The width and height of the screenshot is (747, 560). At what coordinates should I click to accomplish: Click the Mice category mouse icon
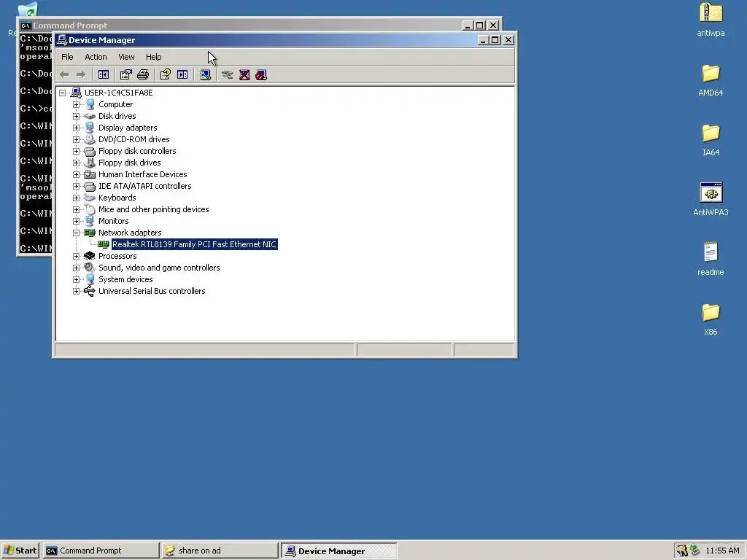click(90, 209)
